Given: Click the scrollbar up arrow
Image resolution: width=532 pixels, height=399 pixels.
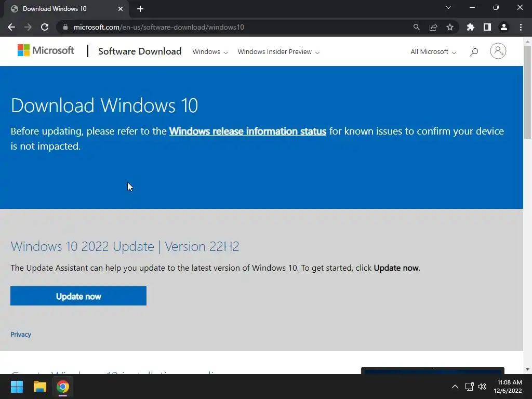Looking at the screenshot, I should pos(527,42).
